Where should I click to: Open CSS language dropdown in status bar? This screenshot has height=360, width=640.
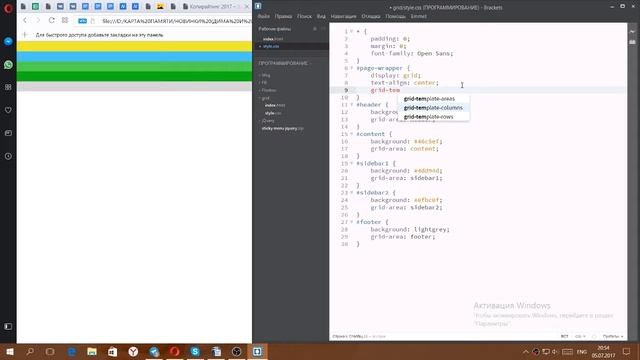[x=580, y=336]
